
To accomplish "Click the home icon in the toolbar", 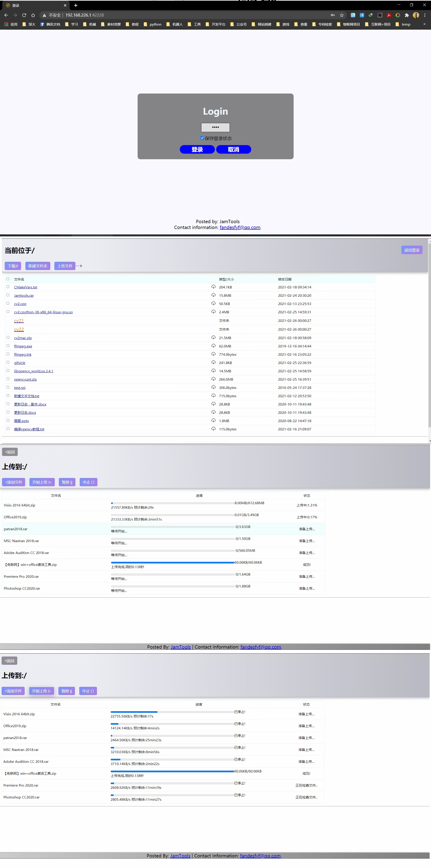I will click(x=33, y=15).
